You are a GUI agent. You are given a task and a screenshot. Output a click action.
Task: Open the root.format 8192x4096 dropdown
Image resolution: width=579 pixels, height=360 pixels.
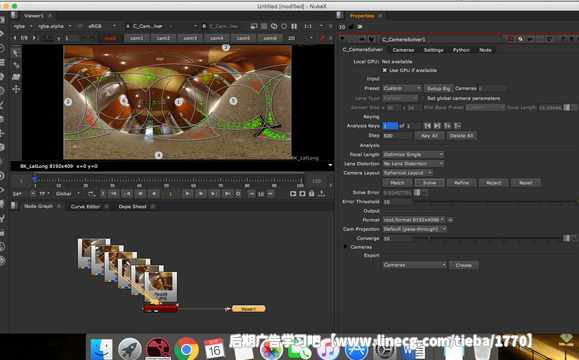414,220
